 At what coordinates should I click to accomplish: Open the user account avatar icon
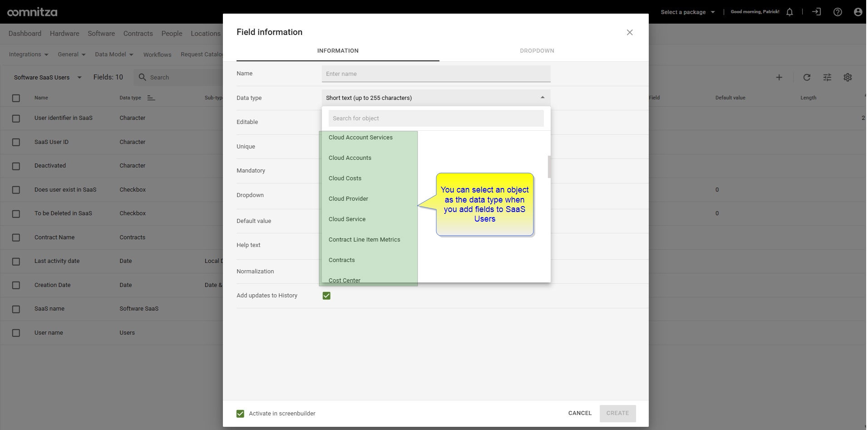(858, 12)
